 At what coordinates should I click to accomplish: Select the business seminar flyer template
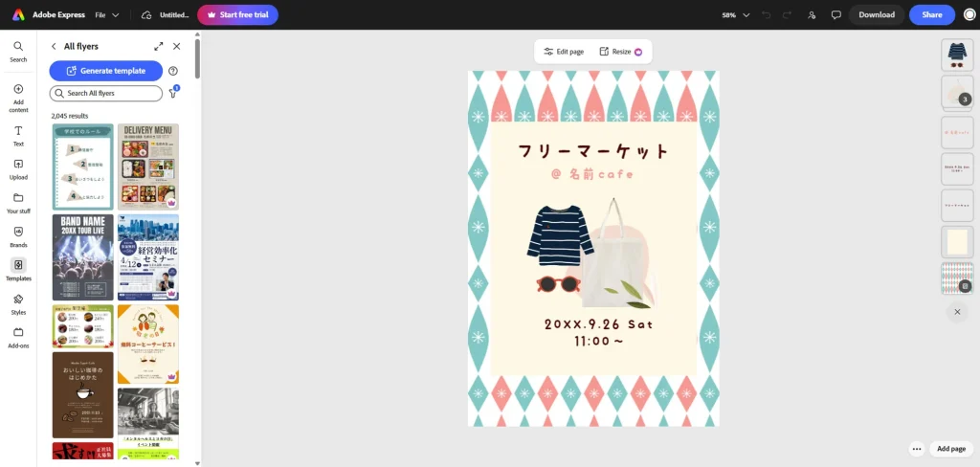148,256
